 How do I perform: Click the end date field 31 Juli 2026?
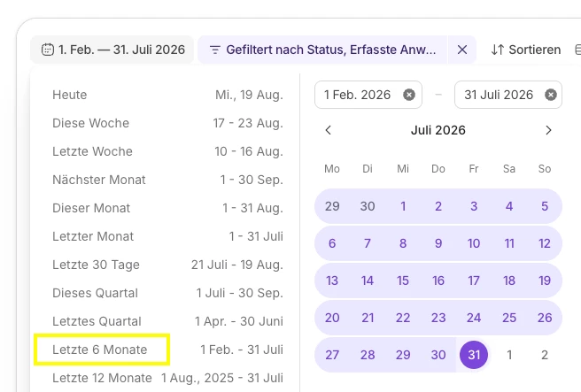tap(508, 95)
